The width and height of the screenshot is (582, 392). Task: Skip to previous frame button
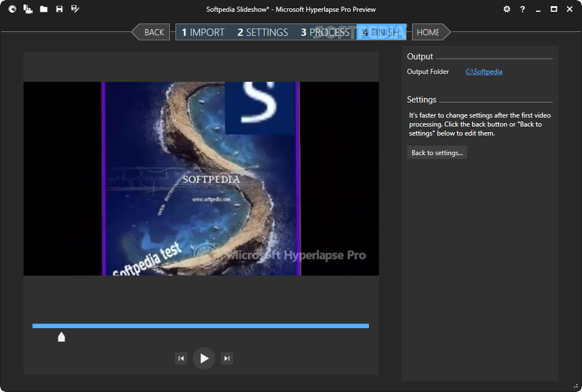pyautogui.click(x=181, y=358)
